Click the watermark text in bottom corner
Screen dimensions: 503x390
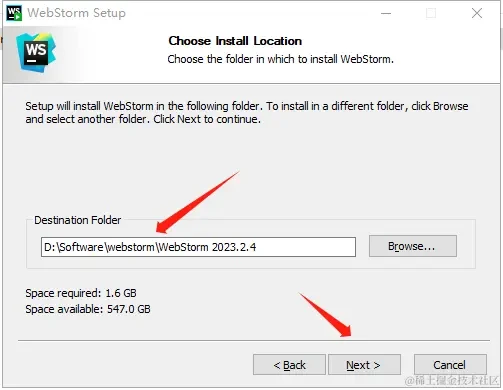[451, 380]
